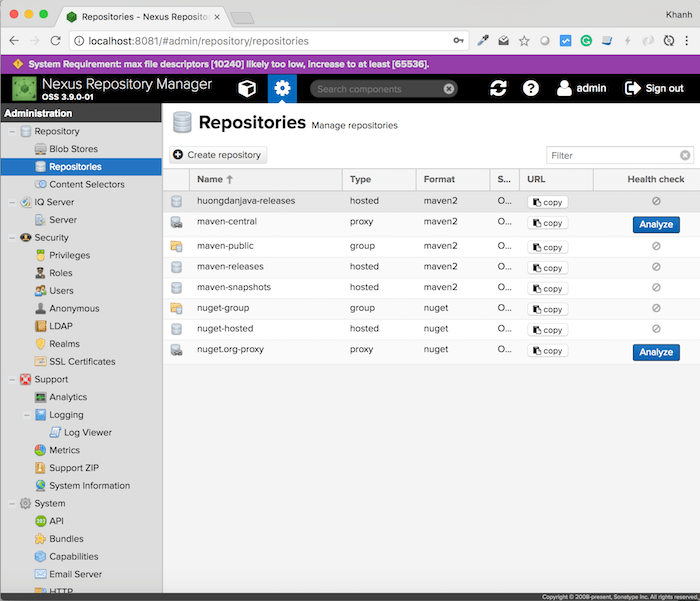The width and height of the screenshot is (700, 601).
Task: Click the Health check column header
Action: coord(646,179)
